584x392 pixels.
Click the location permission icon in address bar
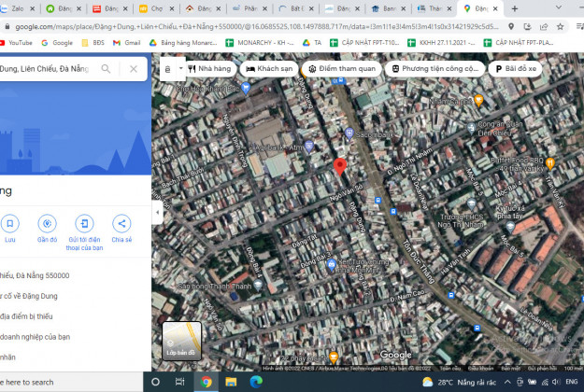(511, 26)
